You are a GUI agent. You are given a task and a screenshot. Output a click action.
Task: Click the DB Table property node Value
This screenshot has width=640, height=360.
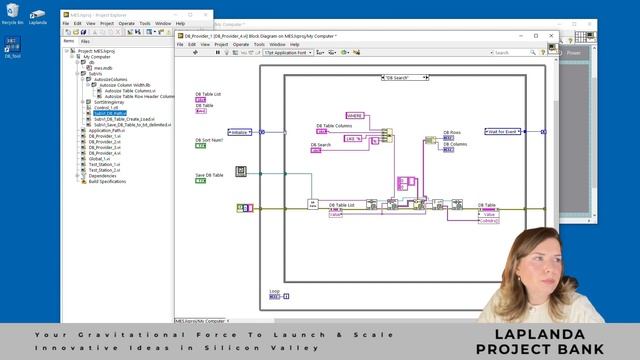(x=489, y=215)
